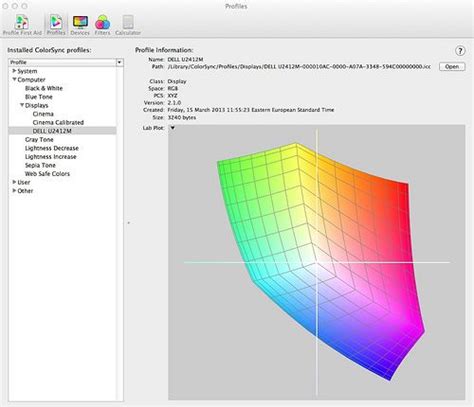Click the profile path text
Screen dimensions: 474x407
(299, 67)
